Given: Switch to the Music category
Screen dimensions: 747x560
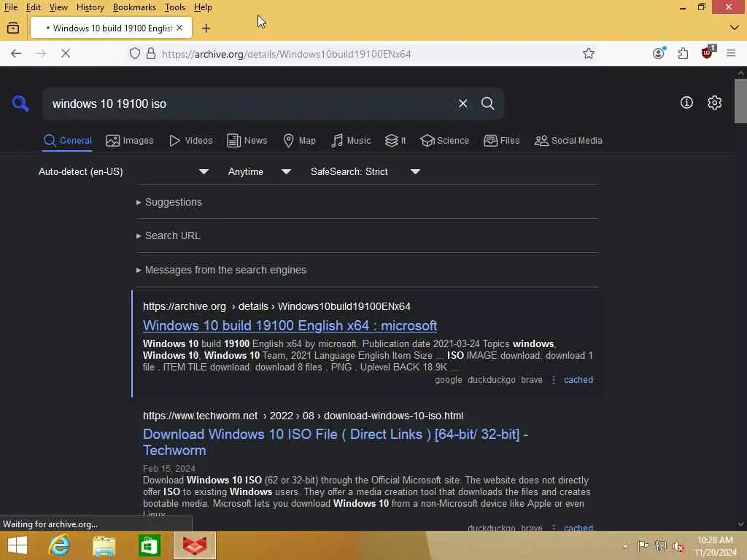Looking at the screenshot, I should tap(351, 141).
